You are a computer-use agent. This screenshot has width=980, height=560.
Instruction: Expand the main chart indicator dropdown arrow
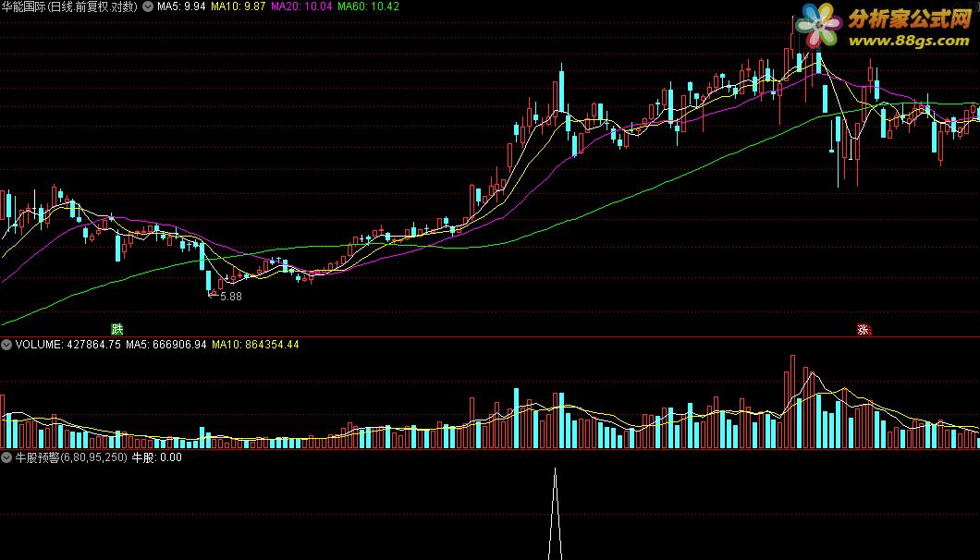tap(148, 6)
